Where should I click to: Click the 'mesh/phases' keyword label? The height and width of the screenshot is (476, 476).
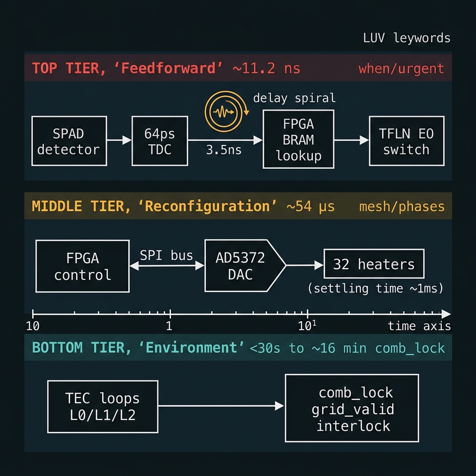[402, 206]
